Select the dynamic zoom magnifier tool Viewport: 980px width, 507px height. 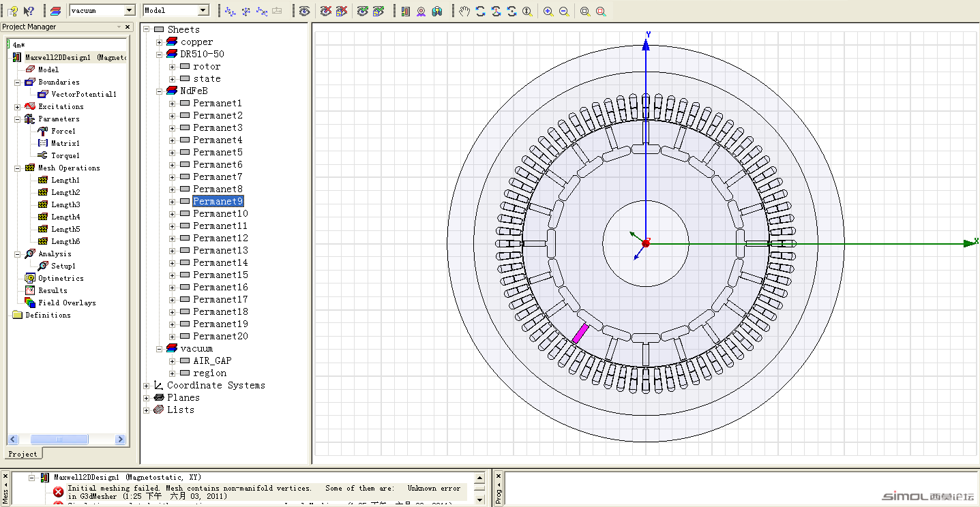527,11
